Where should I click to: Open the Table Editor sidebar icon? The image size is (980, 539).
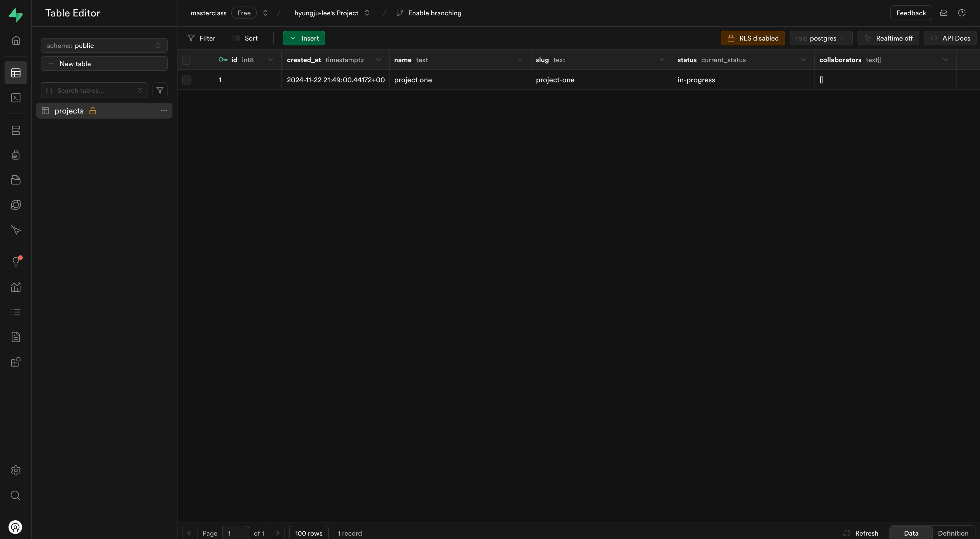(16, 73)
